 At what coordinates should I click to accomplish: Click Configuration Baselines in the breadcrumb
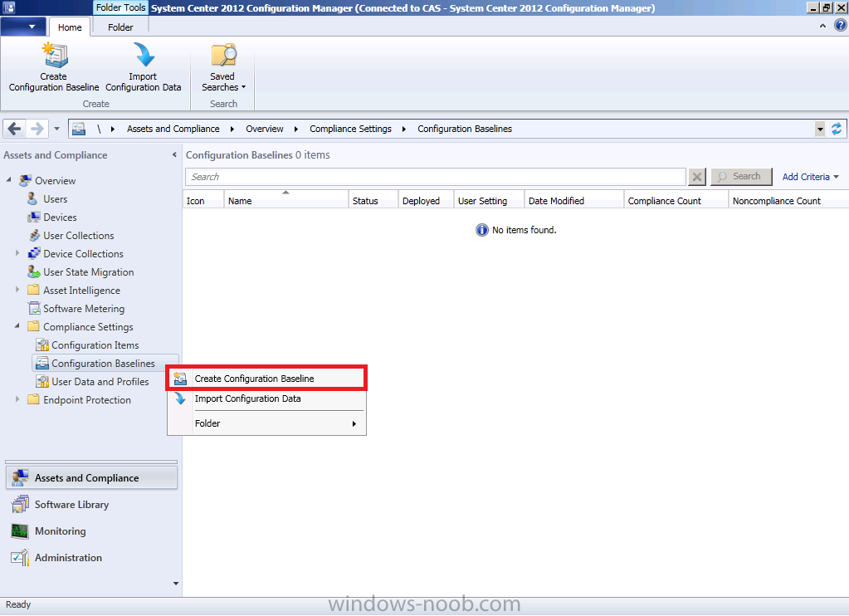pos(465,129)
